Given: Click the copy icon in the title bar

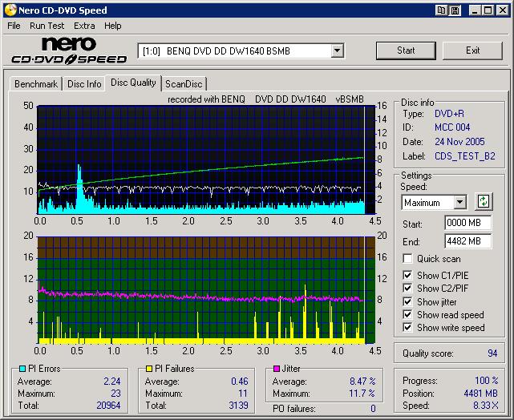Looking at the screenshot, I should coord(443,10).
